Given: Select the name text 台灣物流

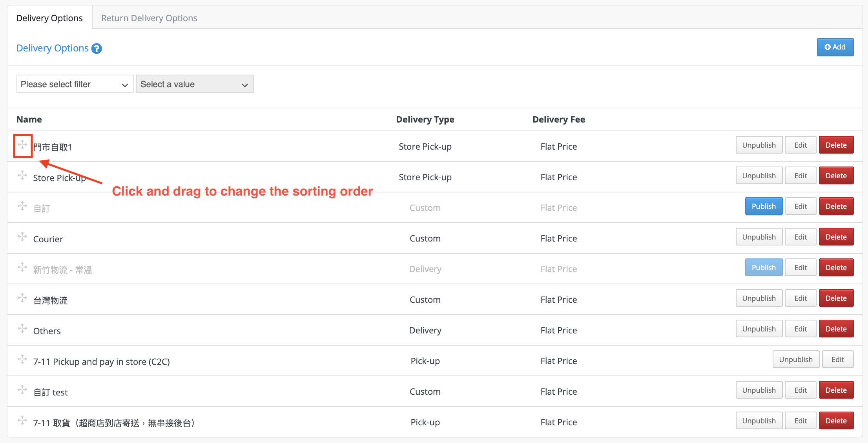Looking at the screenshot, I should (x=50, y=300).
